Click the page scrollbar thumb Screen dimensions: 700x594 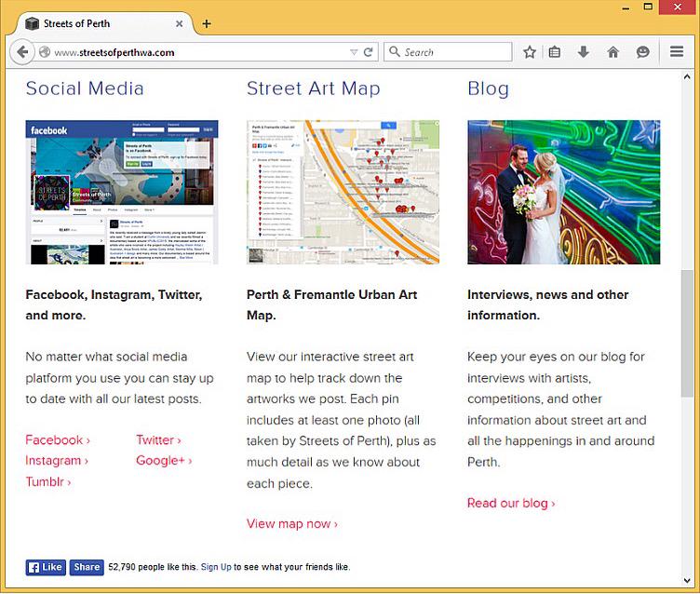click(x=687, y=333)
